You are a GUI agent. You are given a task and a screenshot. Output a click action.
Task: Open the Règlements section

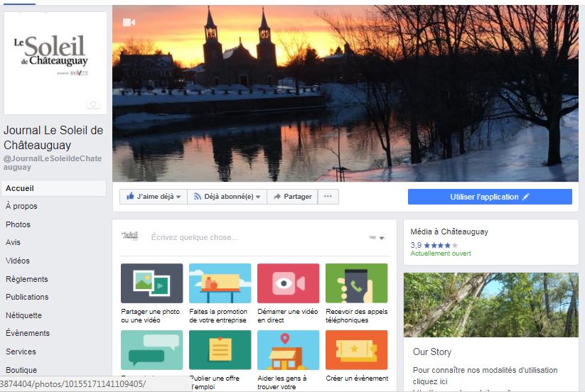click(x=27, y=279)
